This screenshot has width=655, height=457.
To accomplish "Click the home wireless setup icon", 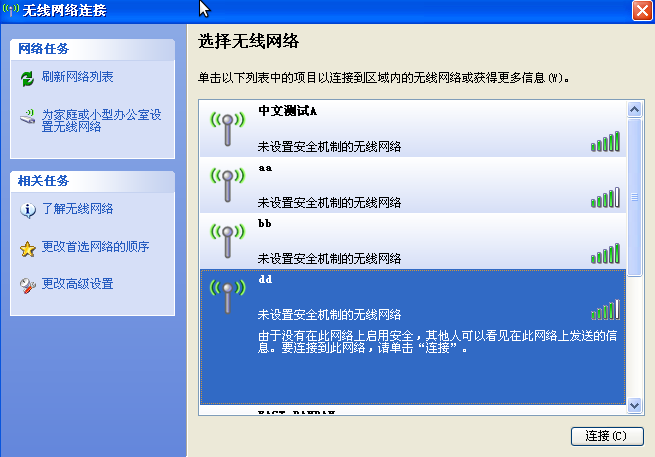I will pos(28,117).
